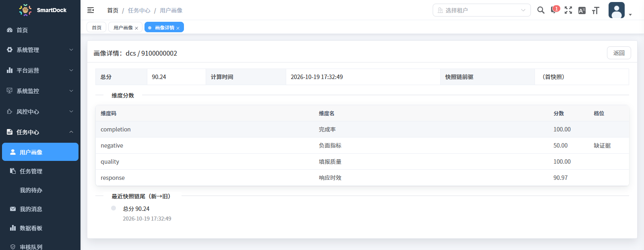
Task: Close the 用户画像 page tab
Action: pyautogui.click(x=136, y=28)
